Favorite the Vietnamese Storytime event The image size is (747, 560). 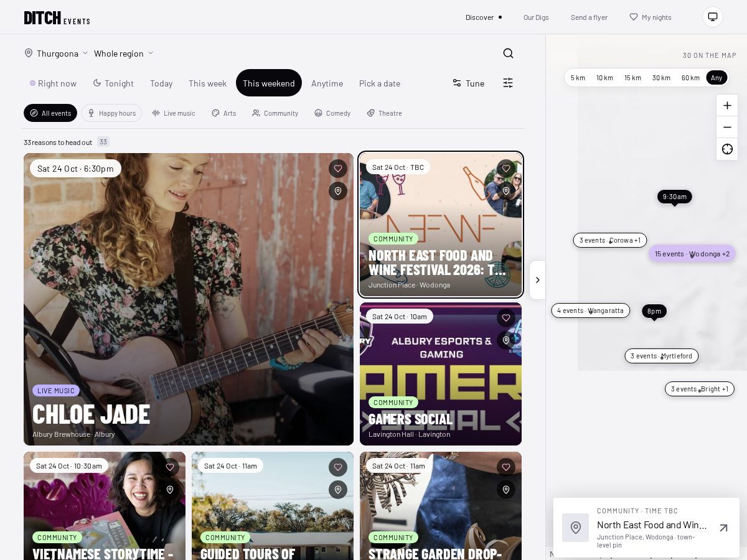[x=170, y=467]
